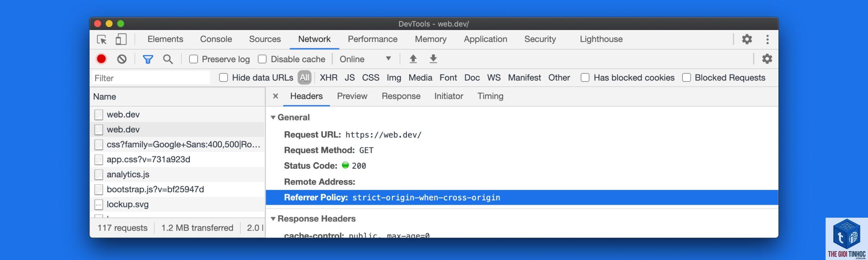Click file icon beside bootstrap.js?v=bf25947d
This screenshot has height=260, width=868.
point(99,190)
